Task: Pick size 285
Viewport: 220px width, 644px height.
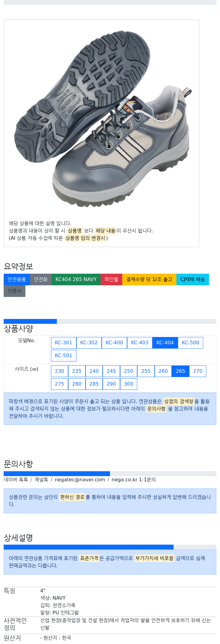Action: pos(94,384)
